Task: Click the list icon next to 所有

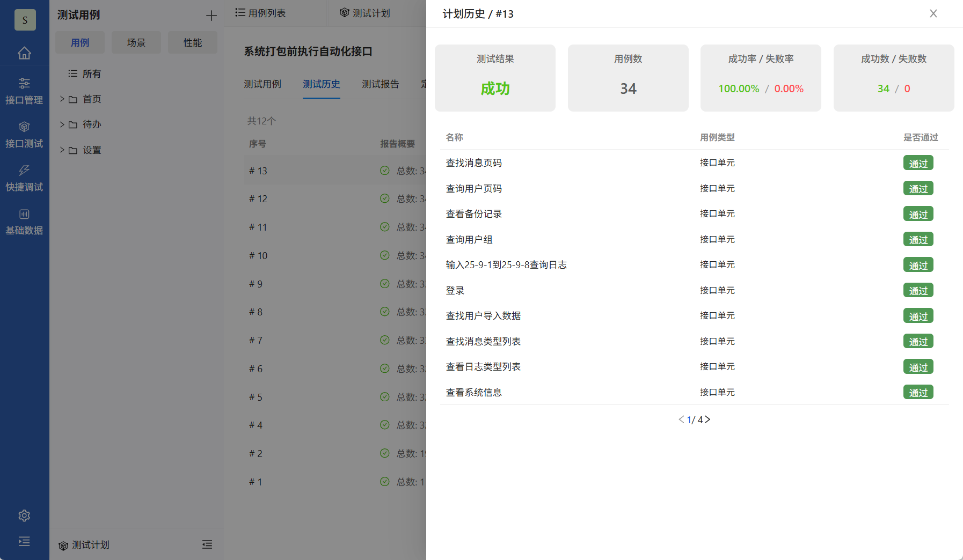Action: tap(73, 73)
